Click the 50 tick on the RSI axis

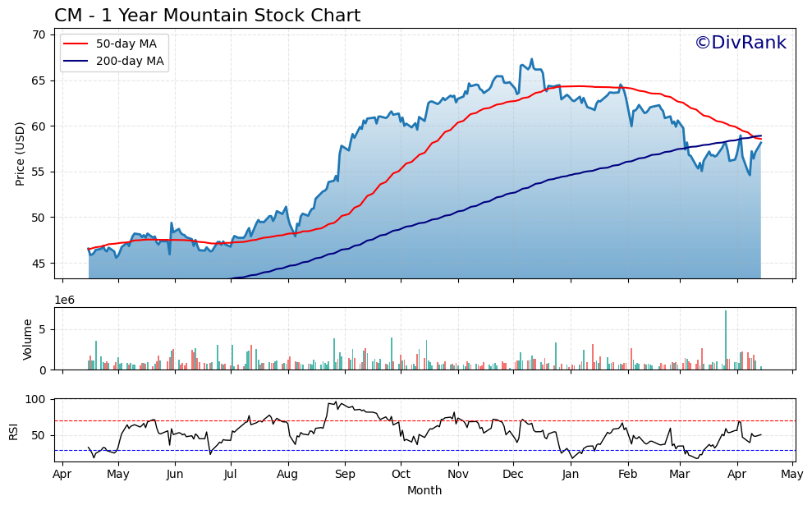click(39, 435)
